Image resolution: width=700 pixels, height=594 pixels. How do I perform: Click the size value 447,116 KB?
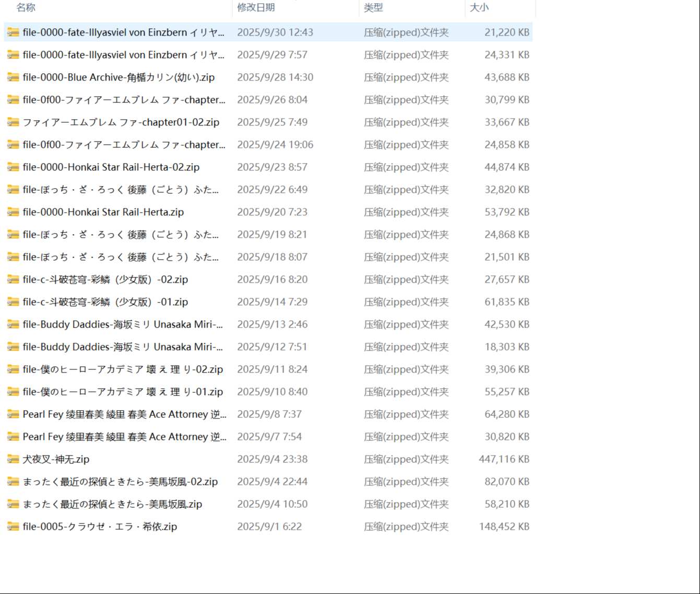[x=504, y=459]
